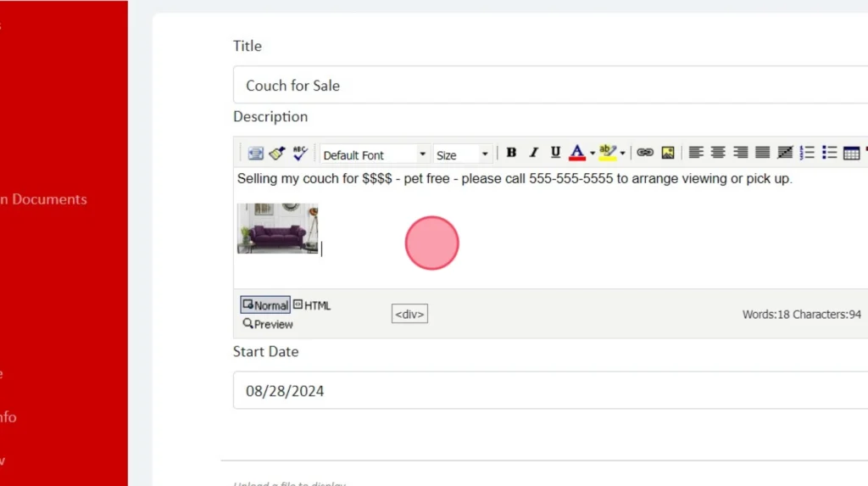The width and height of the screenshot is (868, 486).
Task: Expand the font color picker arrow
Action: click(x=592, y=154)
